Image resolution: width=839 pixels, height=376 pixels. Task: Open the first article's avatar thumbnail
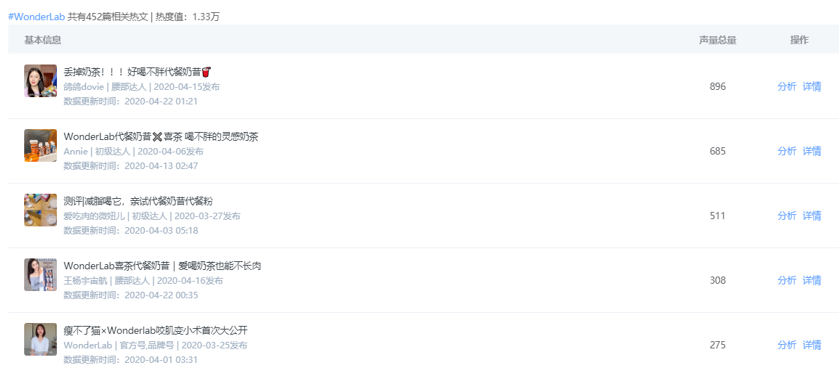tap(40, 81)
